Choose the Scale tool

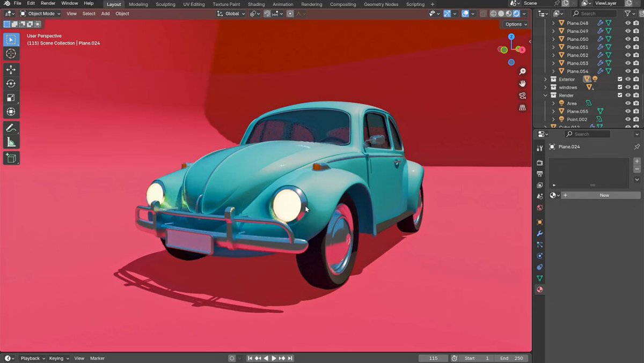(x=11, y=98)
